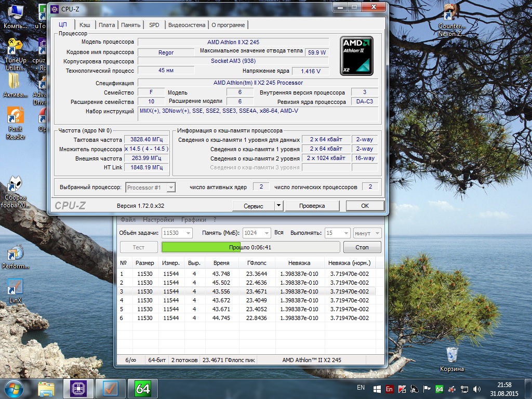The width and height of the screenshot is (532, 399).
Task: Open the volume speaker tray icon
Action: click(x=477, y=389)
